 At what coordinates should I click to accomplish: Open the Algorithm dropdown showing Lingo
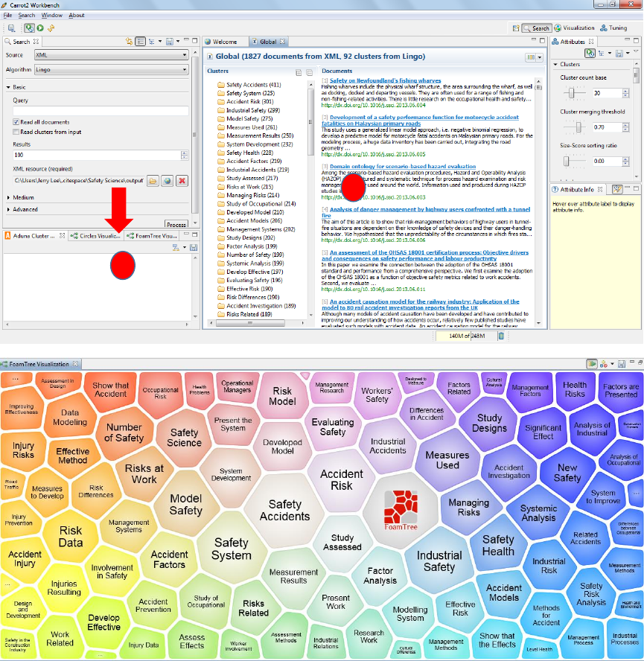(x=112, y=69)
